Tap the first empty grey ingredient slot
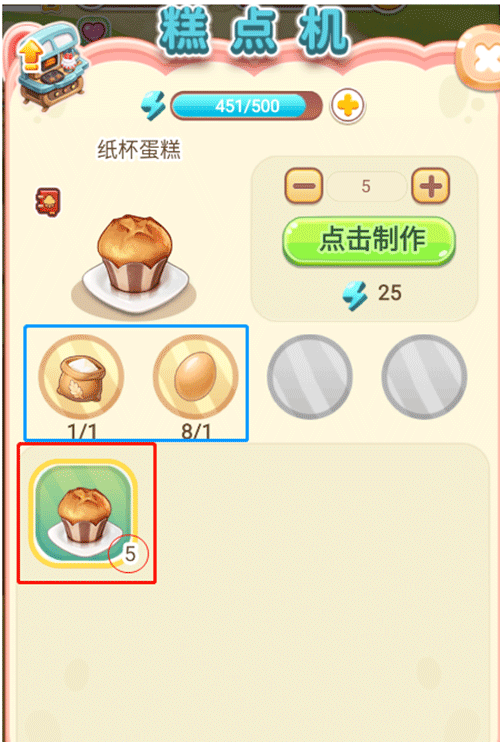 point(310,377)
